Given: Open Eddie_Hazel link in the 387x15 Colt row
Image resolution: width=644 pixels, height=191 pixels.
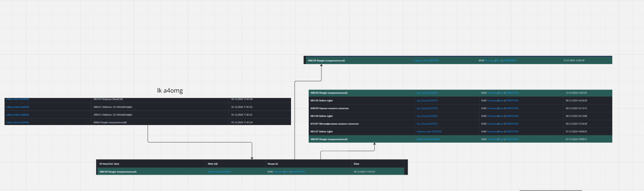Looking at the screenshot, I should point(17,99).
